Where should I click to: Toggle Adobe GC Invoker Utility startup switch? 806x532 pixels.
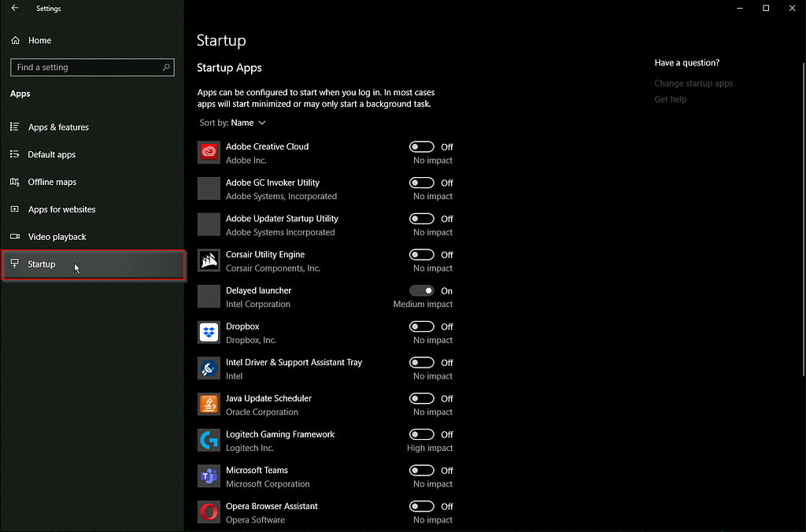pos(422,183)
